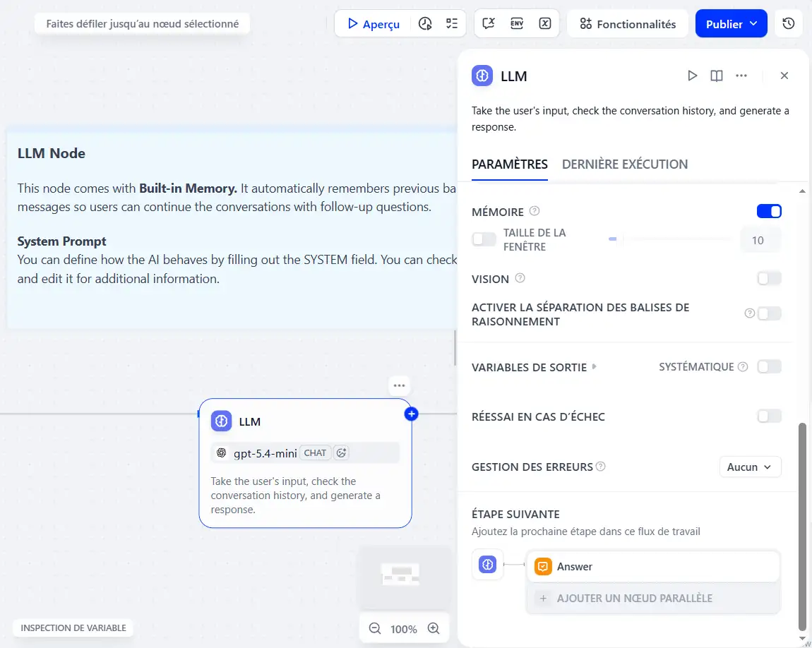Click the LLM title in panel header

click(x=514, y=76)
